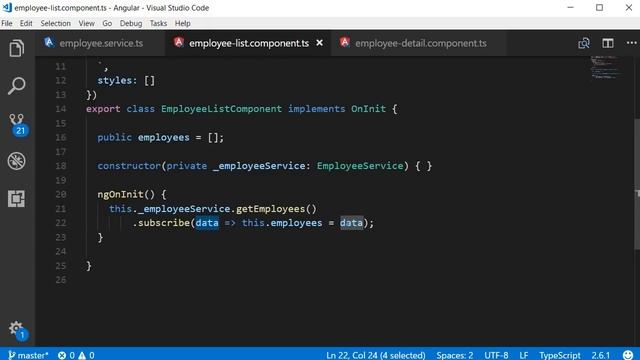
Task: Change language mode from TypeScript
Action: 560,355
